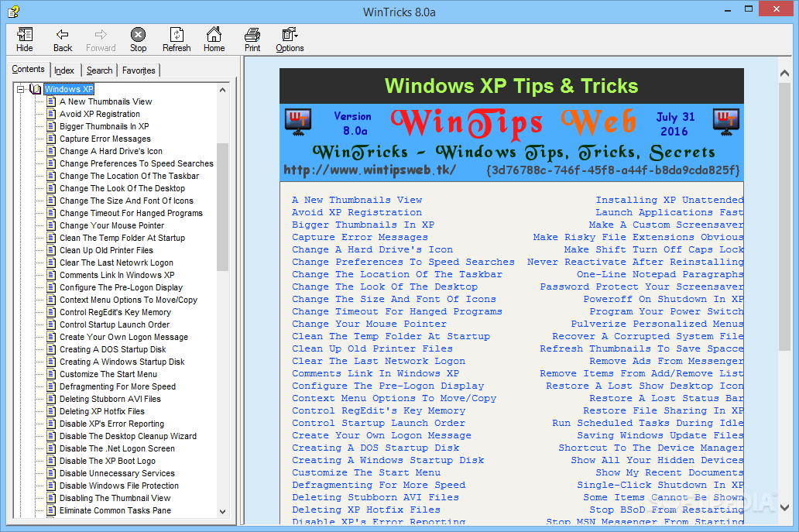Follow the Recover A Corrupted System File link

coord(648,336)
